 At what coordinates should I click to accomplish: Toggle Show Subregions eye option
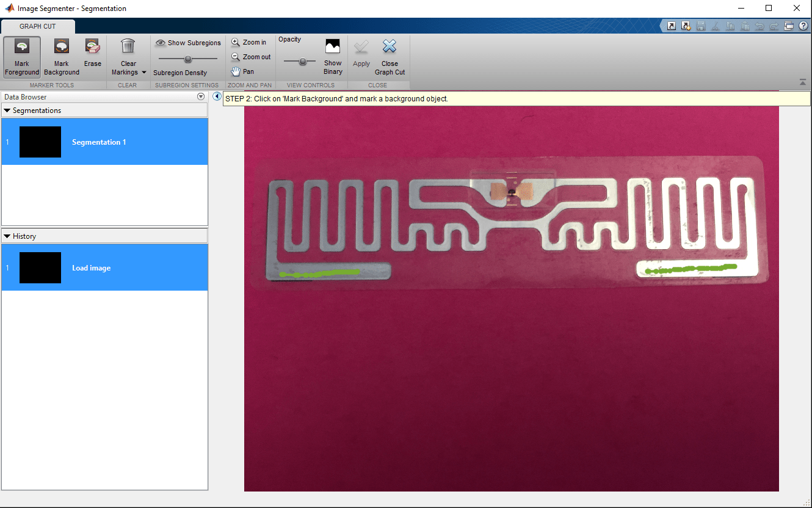click(188, 43)
